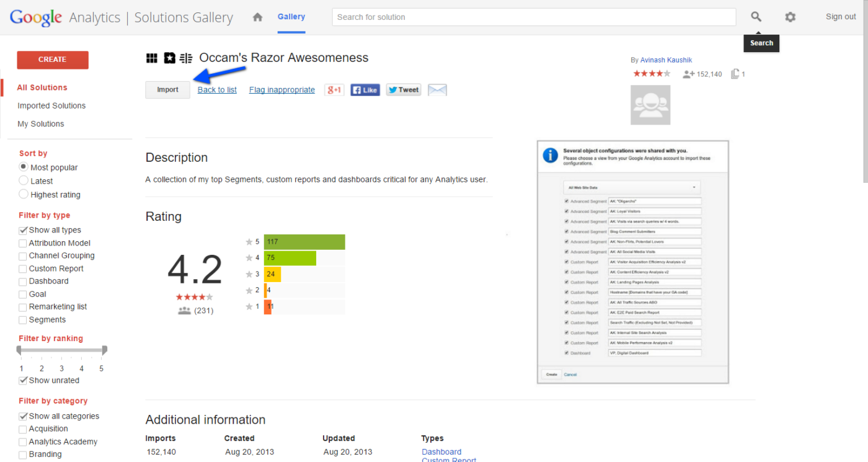
Task: Open the author avatar placeholder image
Action: 650,105
